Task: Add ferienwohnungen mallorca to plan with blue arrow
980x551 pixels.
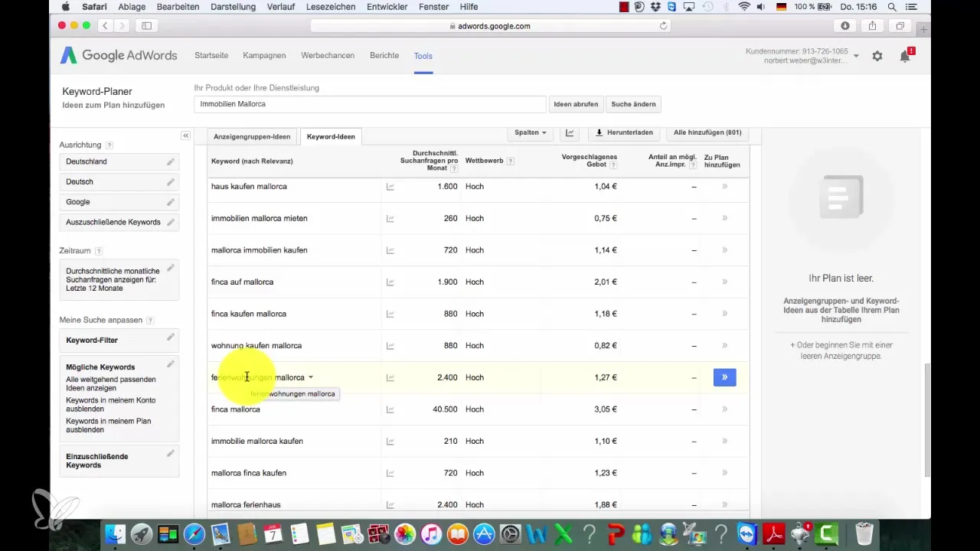Action: tap(724, 377)
